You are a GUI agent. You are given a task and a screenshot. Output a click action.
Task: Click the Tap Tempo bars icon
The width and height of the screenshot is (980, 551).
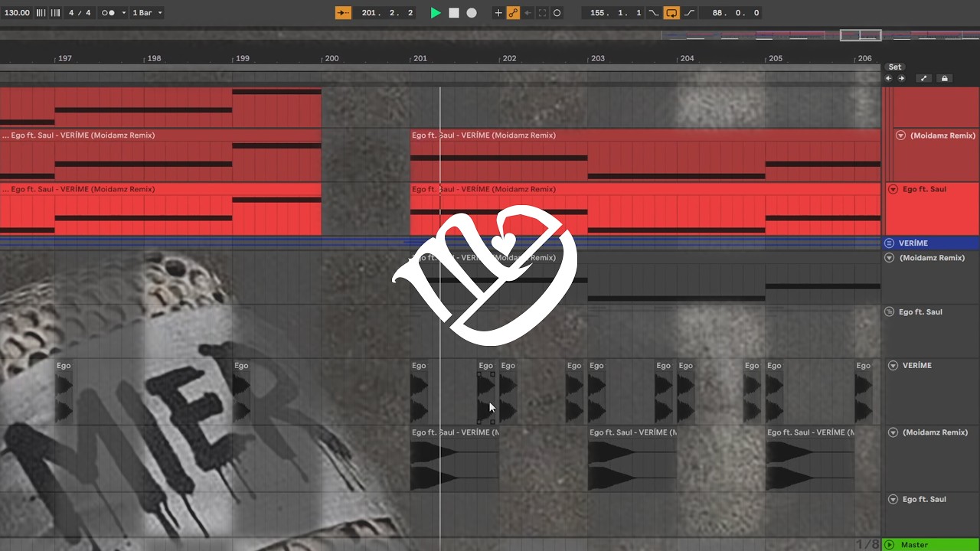pyautogui.click(x=41, y=13)
